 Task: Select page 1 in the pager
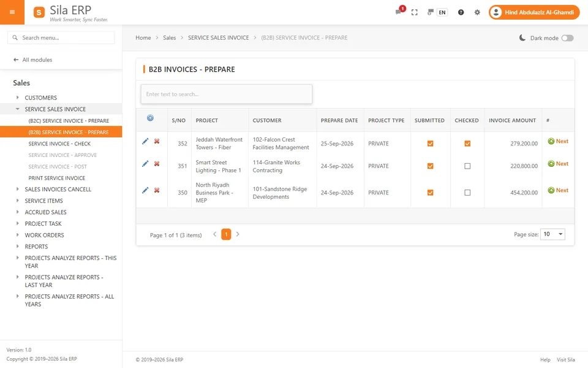(x=226, y=234)
